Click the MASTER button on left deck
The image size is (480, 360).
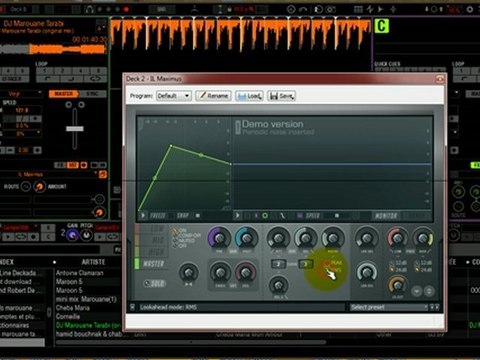tap(63, 94)
